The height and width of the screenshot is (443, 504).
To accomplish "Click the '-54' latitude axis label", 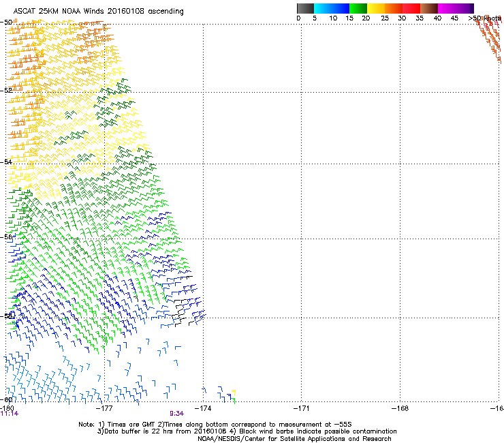I will point(6,162).
